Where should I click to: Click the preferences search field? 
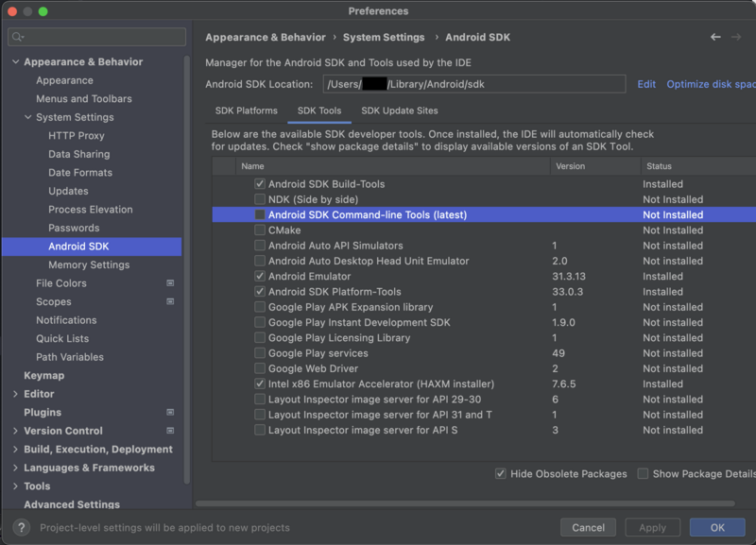(x=97, y=37)
